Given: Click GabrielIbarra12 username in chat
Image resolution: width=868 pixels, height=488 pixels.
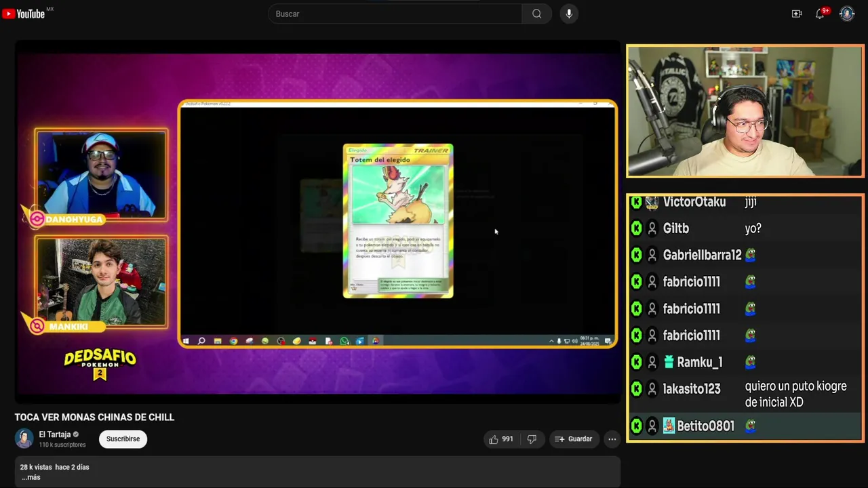Looking at the screenshot, I should (x=702, y=256).
